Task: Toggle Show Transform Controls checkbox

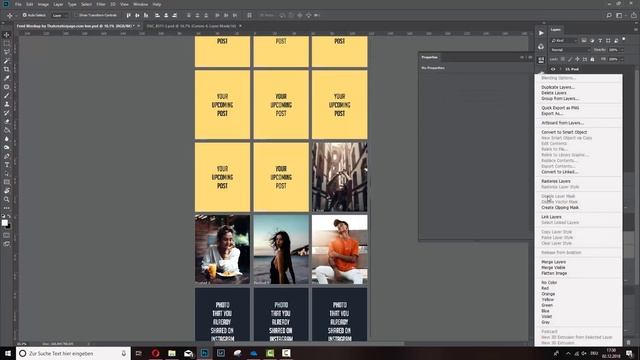Action: coord(76,15)
